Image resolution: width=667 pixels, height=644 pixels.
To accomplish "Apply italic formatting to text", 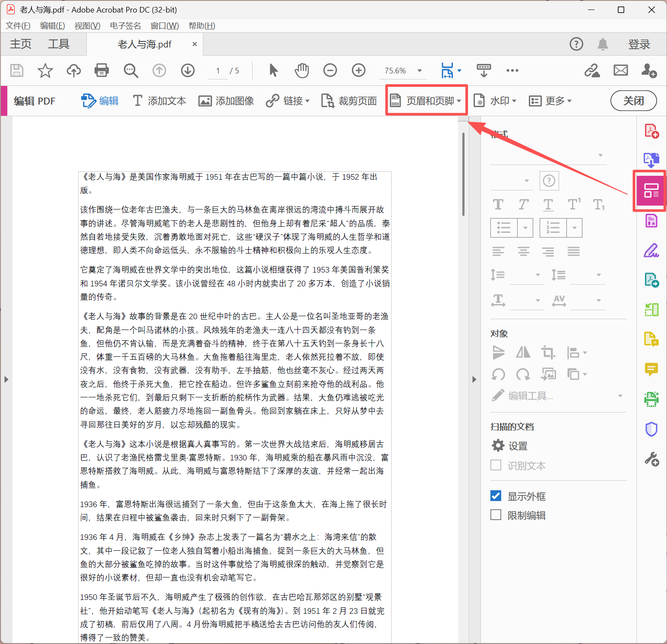I will click(523, 204).
